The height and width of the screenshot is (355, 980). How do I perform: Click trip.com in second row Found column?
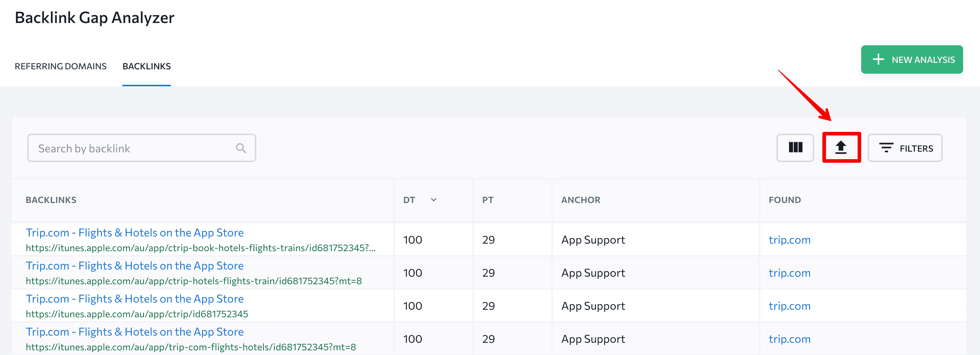click(789, 273)
